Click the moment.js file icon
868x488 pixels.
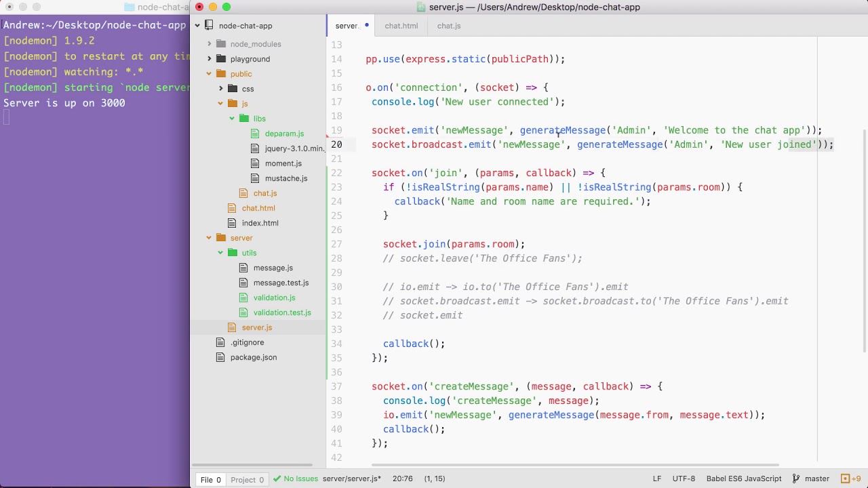[x=255, y=163]
